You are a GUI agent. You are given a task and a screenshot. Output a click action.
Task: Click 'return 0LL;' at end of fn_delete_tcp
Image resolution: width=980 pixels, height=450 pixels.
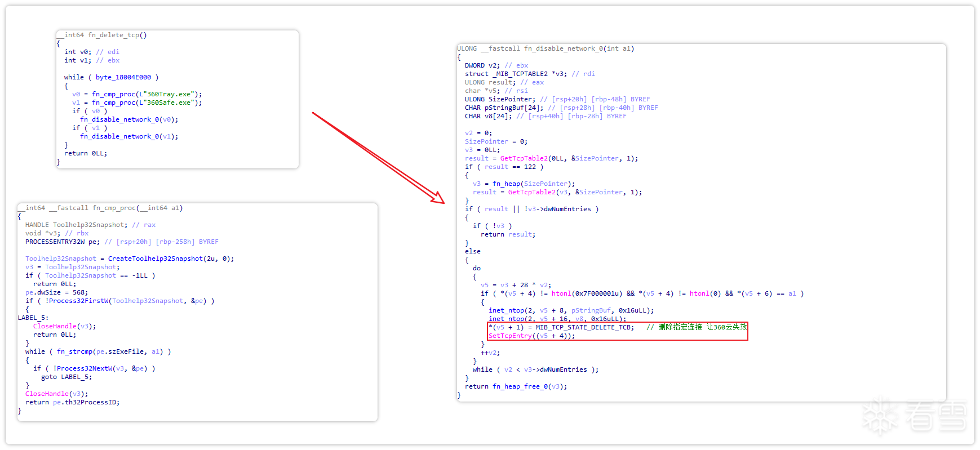click(x=85, y=153)
